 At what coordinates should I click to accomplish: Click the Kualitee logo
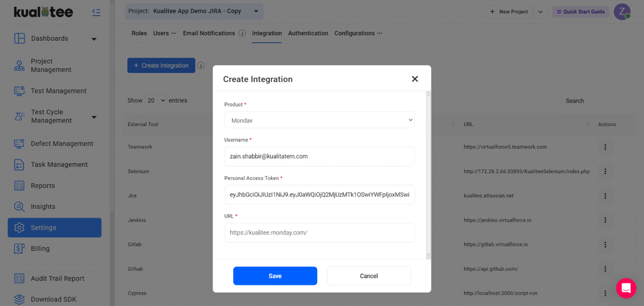[43, 12]
